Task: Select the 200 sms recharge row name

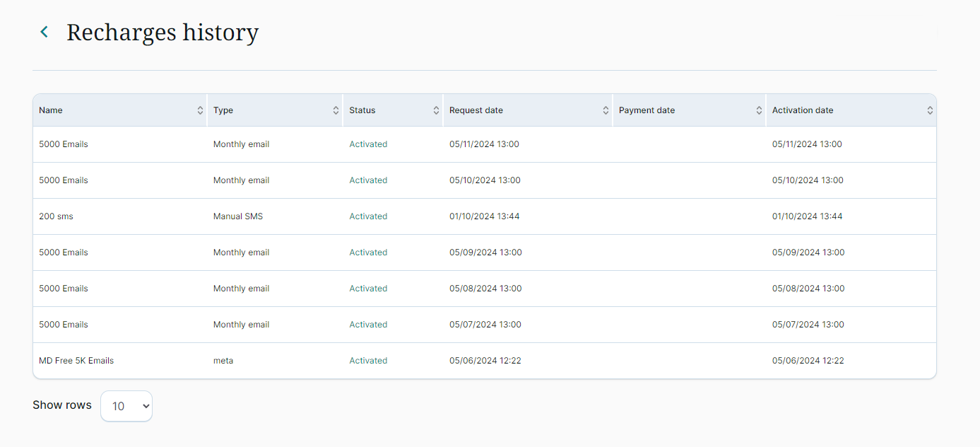Action: coord(56,216)
